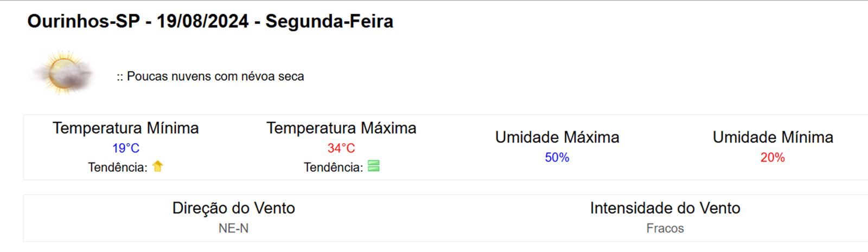Click the yellow upward trend arrow icon
This screenshot has height=252, width=868.
157,166
